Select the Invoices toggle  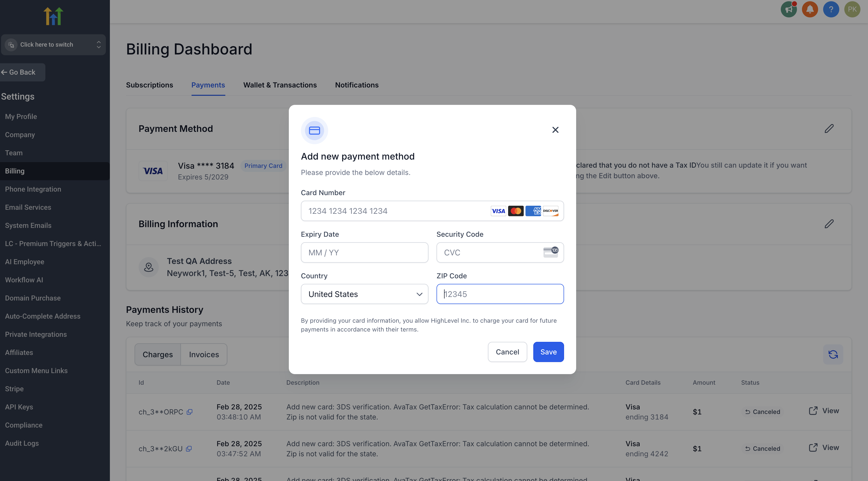pos(204,354)
